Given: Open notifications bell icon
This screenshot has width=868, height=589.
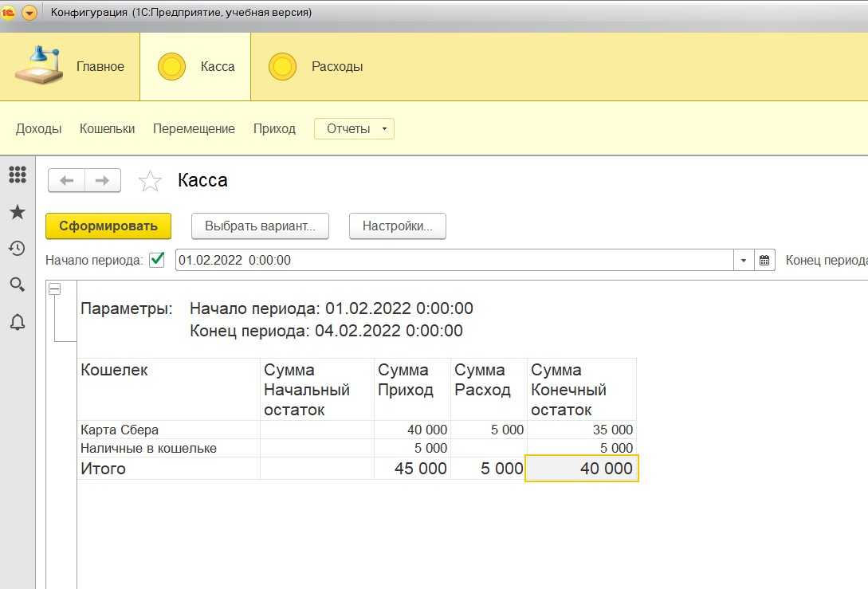Looking at the screenshot, I should point(17,322).
